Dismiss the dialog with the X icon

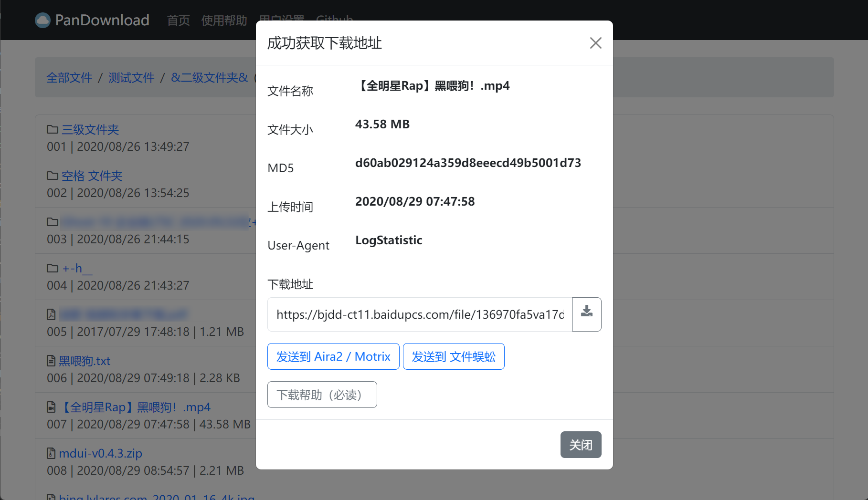coord(595,42)
